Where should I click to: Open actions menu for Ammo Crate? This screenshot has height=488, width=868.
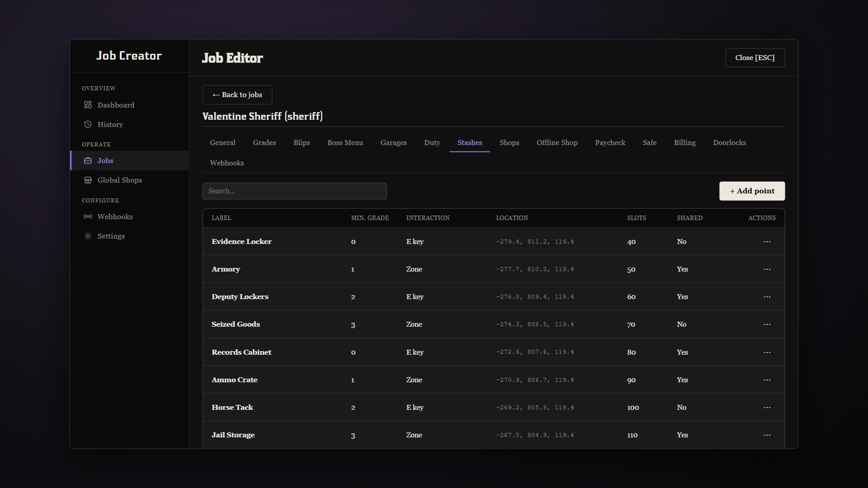pos(767,380)
